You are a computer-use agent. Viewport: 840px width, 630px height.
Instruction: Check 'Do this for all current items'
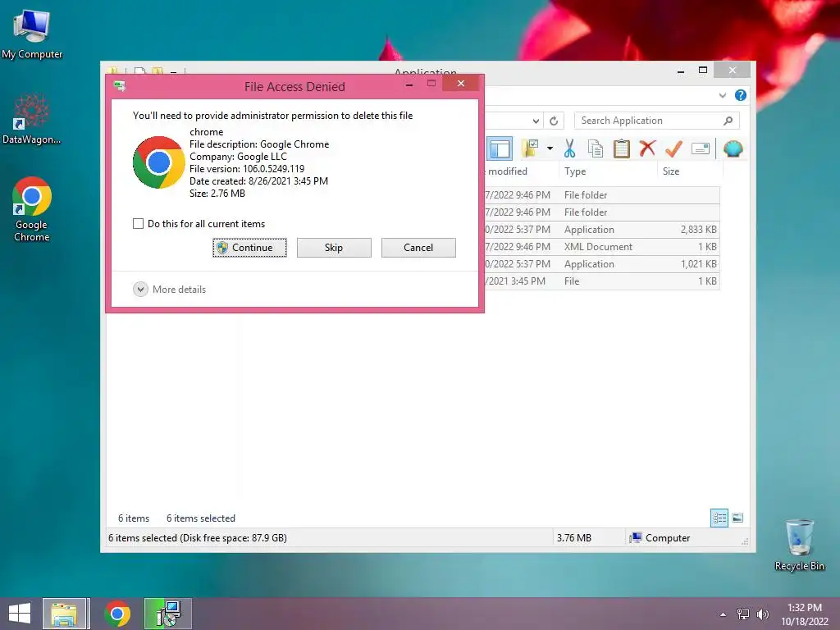coord(138,223)
